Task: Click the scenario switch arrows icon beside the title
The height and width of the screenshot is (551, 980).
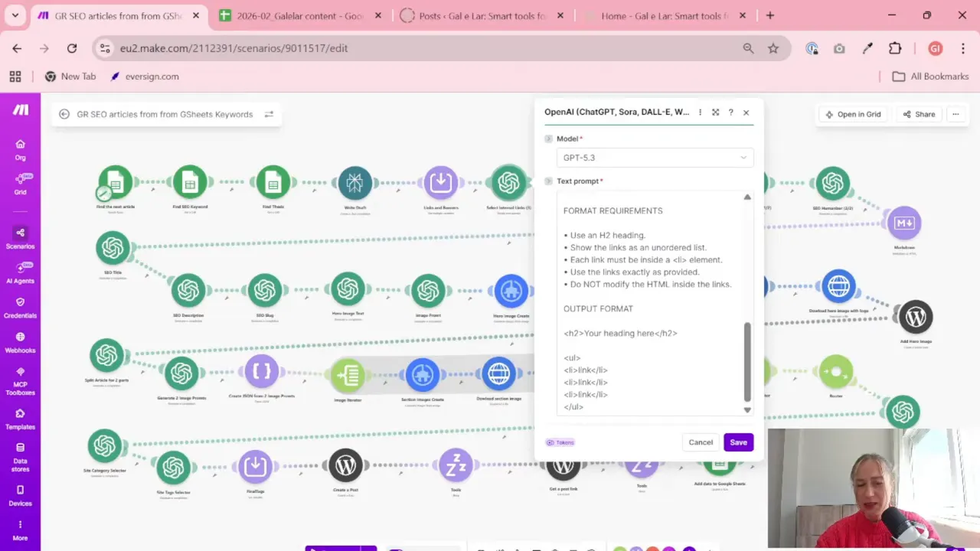Action: pyautogui.click(x=269, y=114)
